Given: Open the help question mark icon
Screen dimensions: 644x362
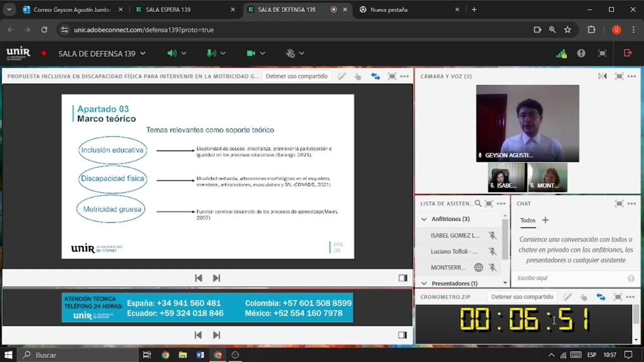Looking at the screenshot, I should (581, 53).
